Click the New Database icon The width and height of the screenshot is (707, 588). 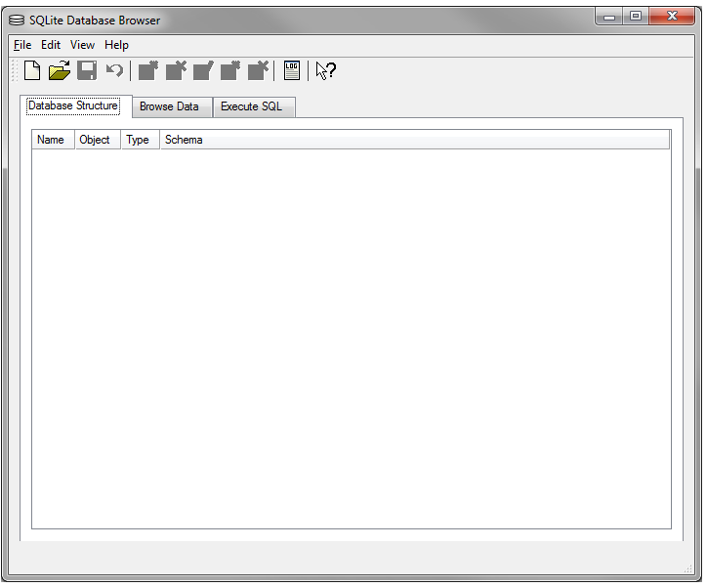tap(32, 70)
